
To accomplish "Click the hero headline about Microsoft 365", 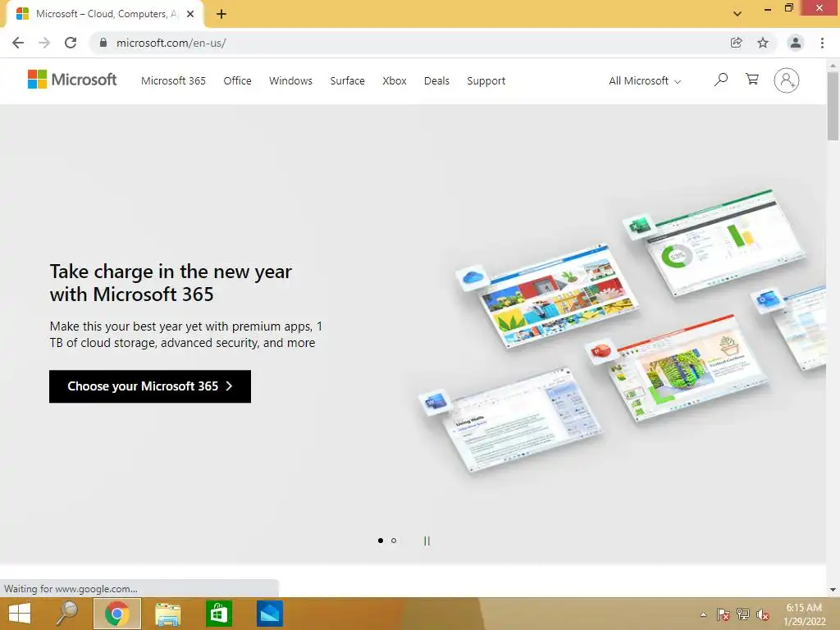I will pos(171,283).
